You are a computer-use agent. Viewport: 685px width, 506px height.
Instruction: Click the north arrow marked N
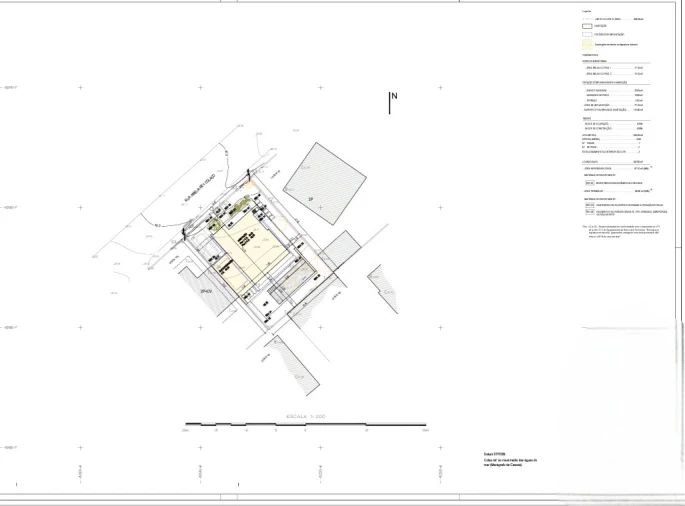tap(393, 103)
